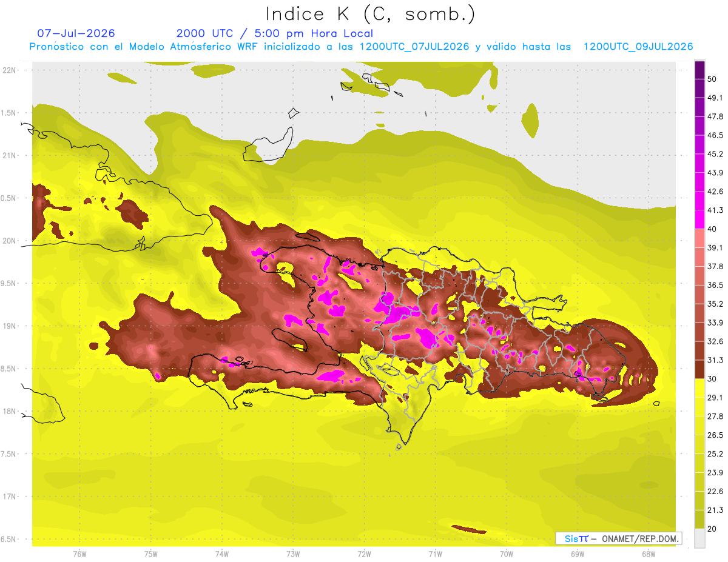Click the "23.9" color scale value
This screenshot has height=562, width=728.
[715, 472]
